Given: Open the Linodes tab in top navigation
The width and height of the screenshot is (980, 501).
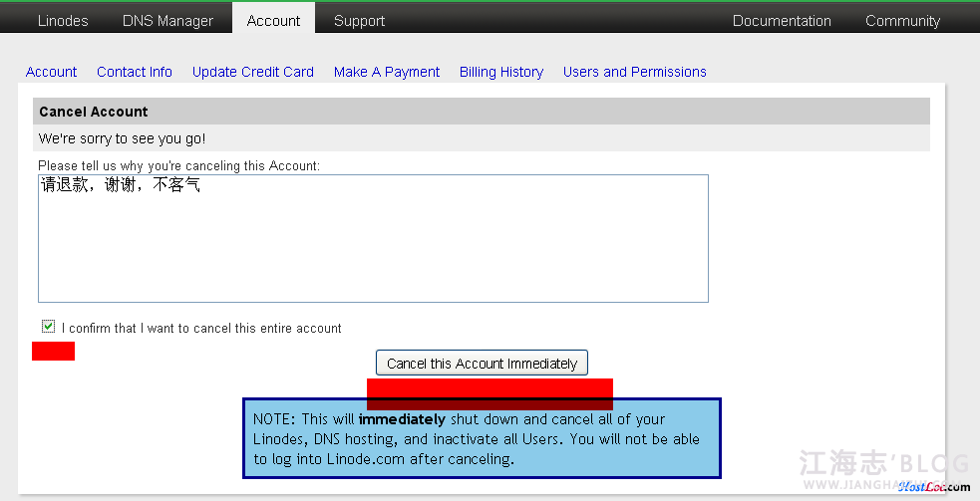Looking at the screenshot, I should [x=63, y=20].
